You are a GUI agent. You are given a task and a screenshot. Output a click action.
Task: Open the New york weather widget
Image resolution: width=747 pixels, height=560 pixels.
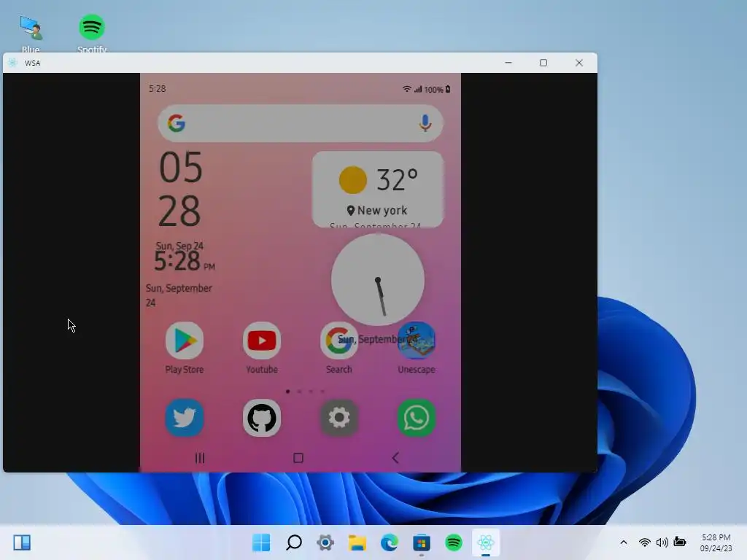(x=378, y=190)
